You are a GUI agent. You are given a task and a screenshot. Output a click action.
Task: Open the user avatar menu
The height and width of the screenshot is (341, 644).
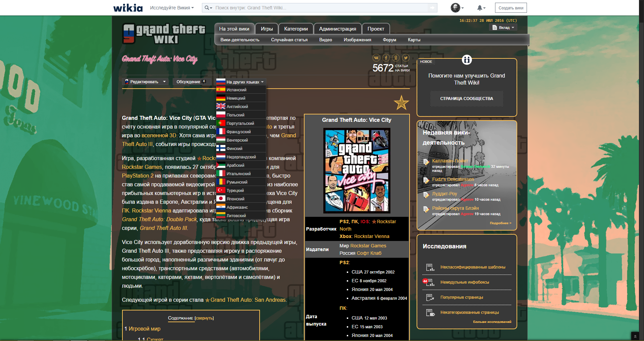point(457,8)
